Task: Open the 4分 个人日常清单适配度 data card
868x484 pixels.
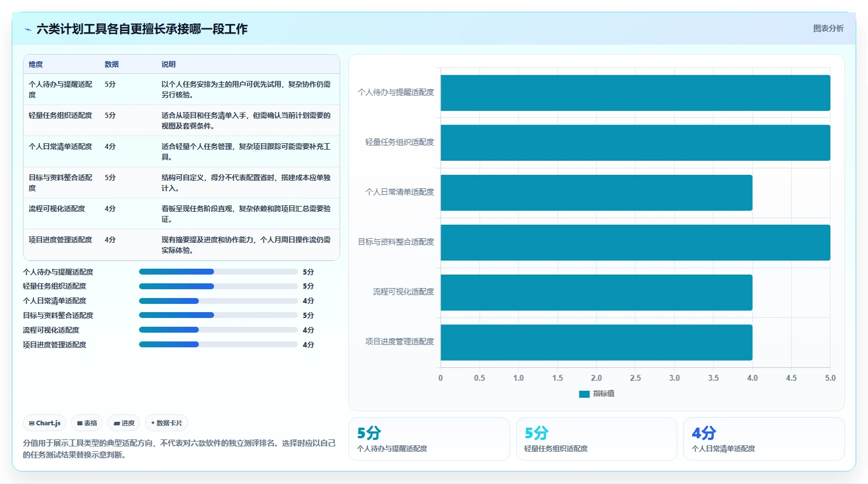Action: coord(764,439)
